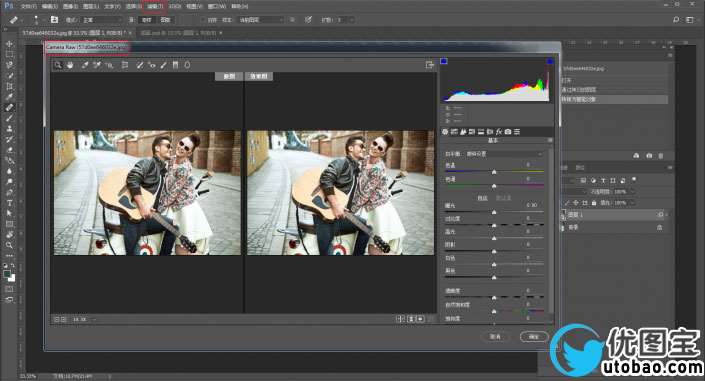Click the 曝光 exposure slider handle
The image size is (705, 381).
click(494, 212)
